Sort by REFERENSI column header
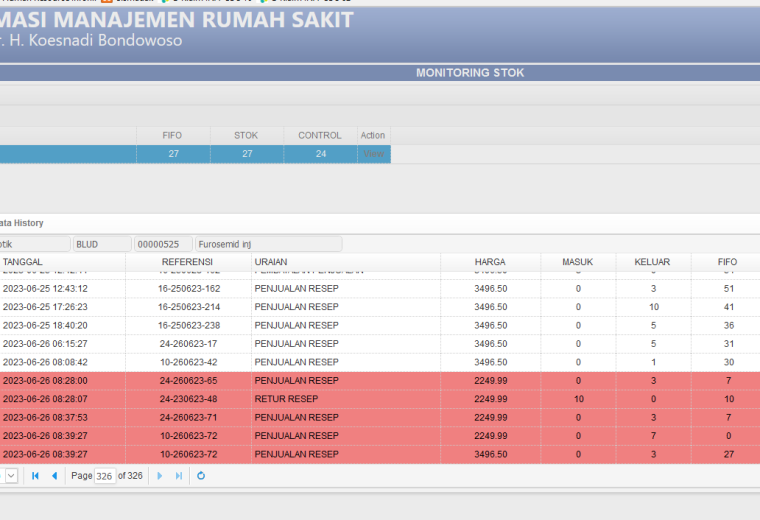This screenshot has height=520, width=760. (x=189, y=262)
